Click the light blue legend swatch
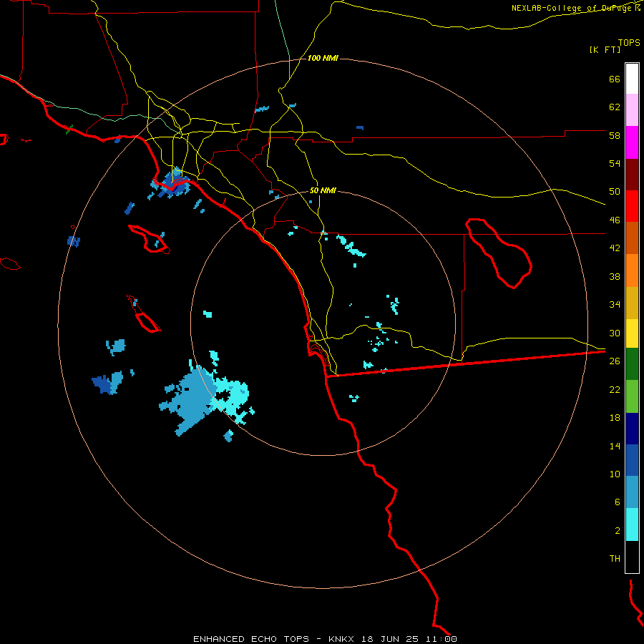 [x=632, y=492]
